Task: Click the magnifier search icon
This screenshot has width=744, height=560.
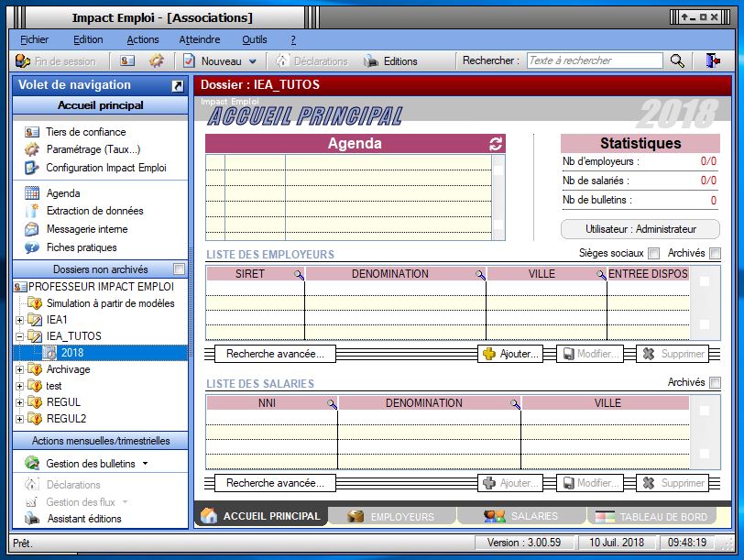Action: pos(677,60)
